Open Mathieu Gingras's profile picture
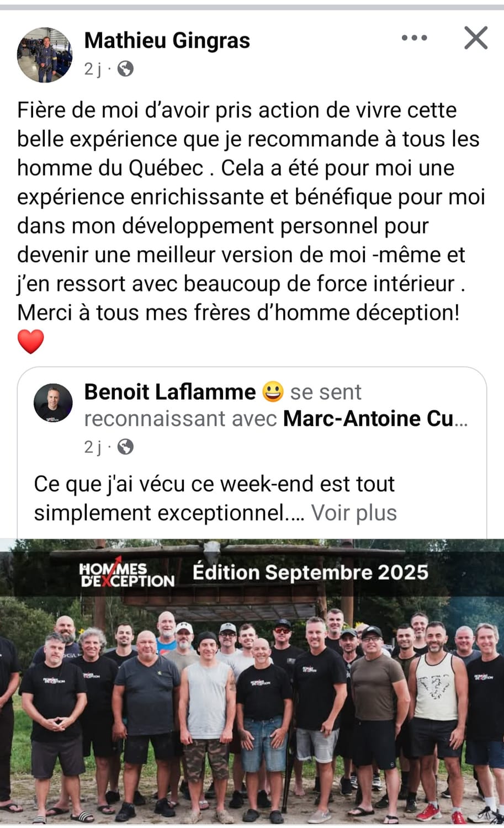Screen dimensions: 504x828 [45, 55]
